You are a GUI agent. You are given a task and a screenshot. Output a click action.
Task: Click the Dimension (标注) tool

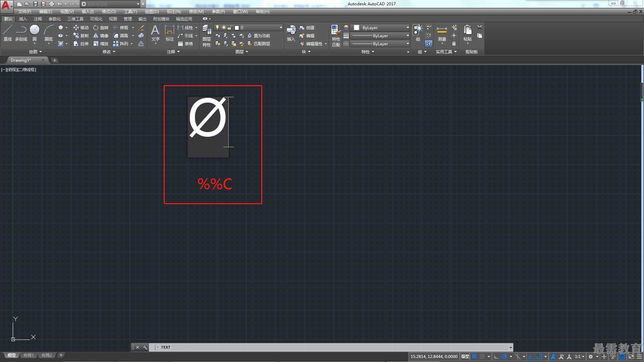click(x=170, y=33)
